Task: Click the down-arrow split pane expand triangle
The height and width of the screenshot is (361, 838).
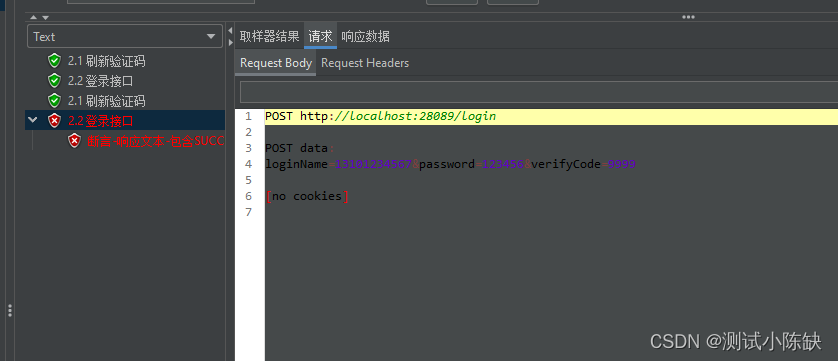Action: tap(45, 17)
